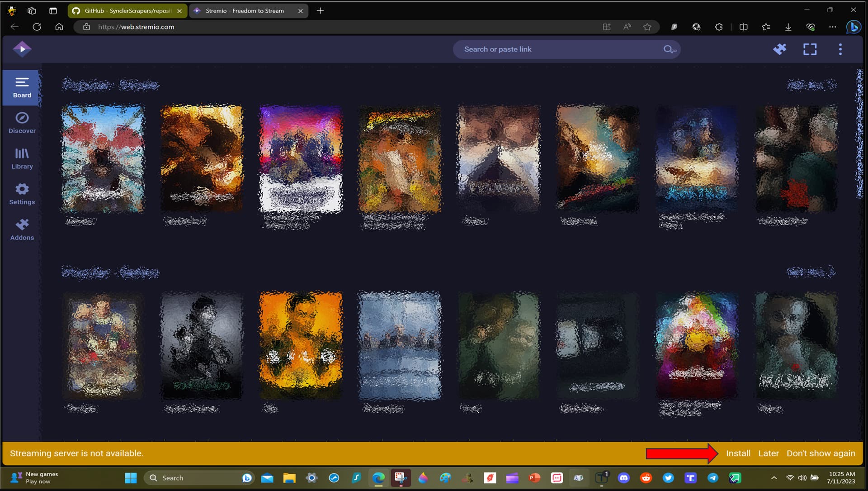Click the addons puzzle icon in top bar
This screenshot has width=868, height=491.
click(779, 49)
